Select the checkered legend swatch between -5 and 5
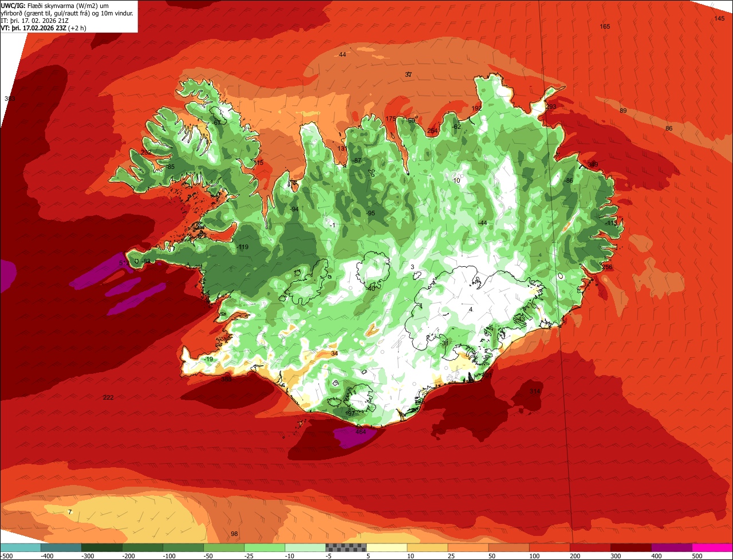 click(346, 547)
